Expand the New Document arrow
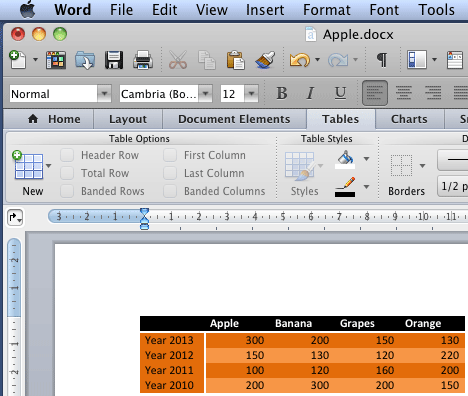The image size is (468, 396). pyautogui.click(x=35, y=60)
